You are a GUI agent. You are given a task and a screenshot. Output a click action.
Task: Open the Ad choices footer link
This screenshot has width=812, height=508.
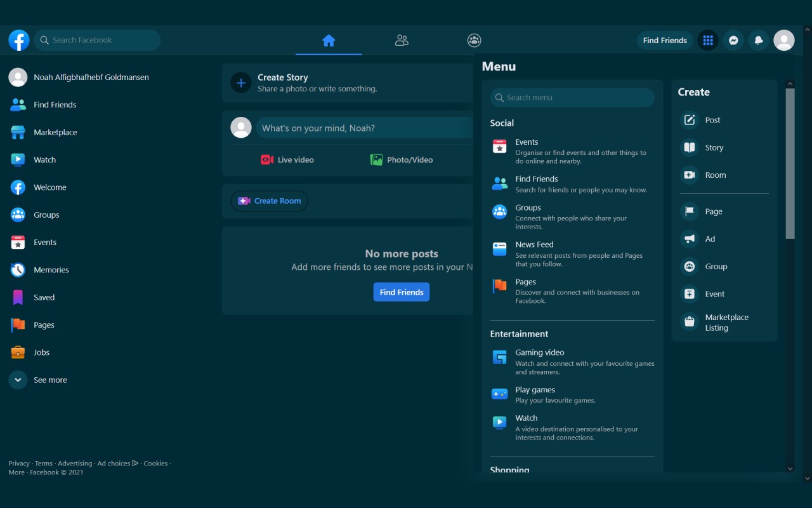click(x=118, y=464)
